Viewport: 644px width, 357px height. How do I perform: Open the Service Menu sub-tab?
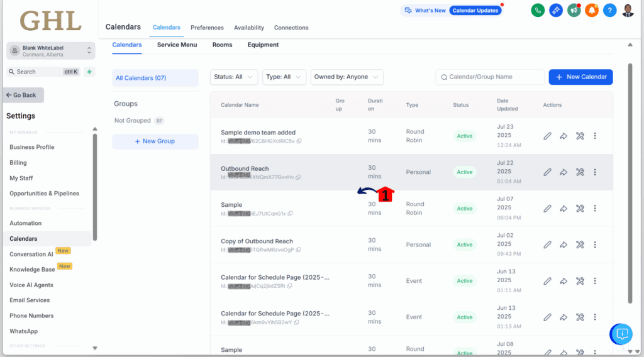177,45
